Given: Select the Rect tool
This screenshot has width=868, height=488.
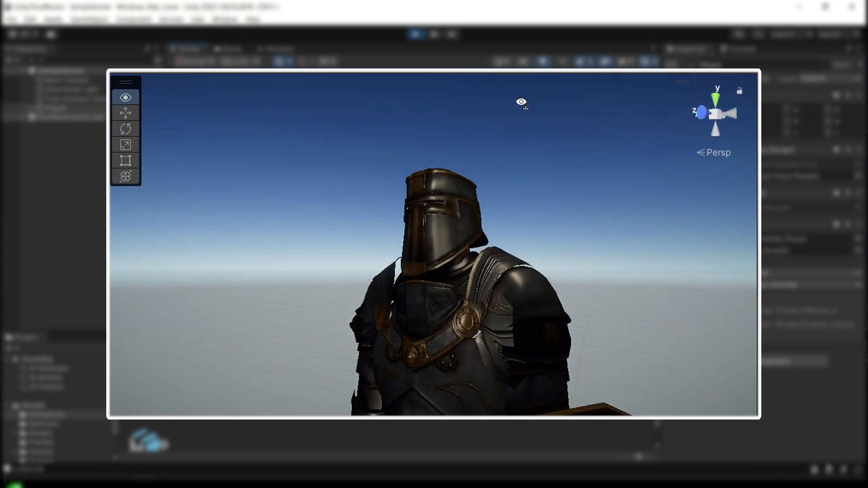Looking at the screenshot, I should click(126, 160).
